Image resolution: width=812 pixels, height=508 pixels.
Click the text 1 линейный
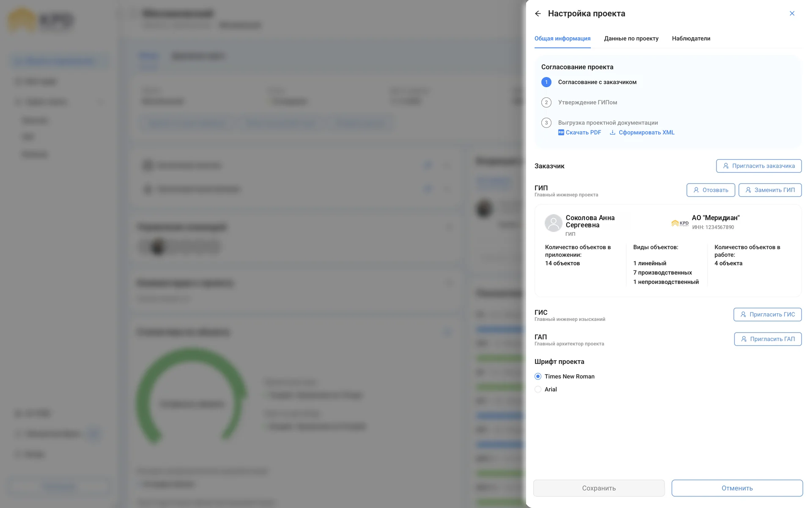point(650,263)
